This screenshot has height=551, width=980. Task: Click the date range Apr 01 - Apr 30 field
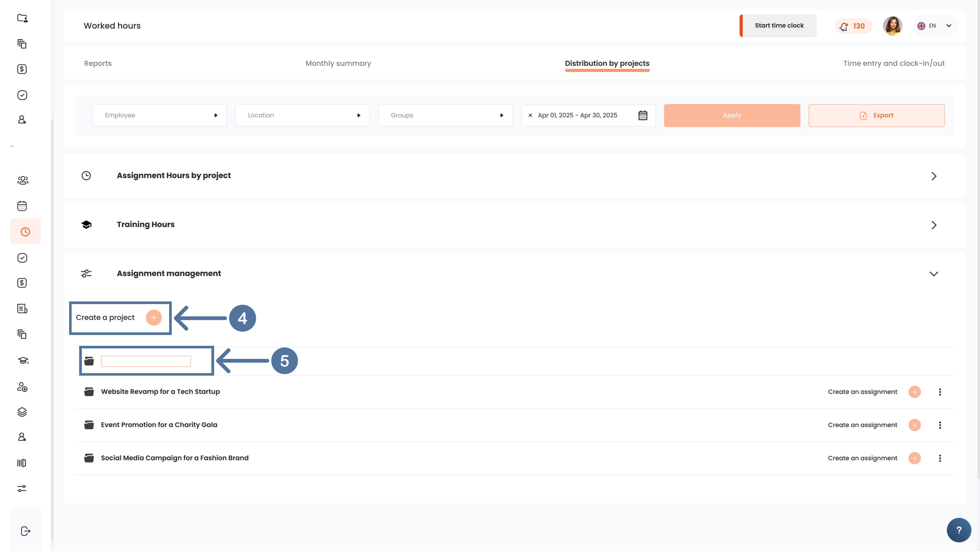coord(588,115)
